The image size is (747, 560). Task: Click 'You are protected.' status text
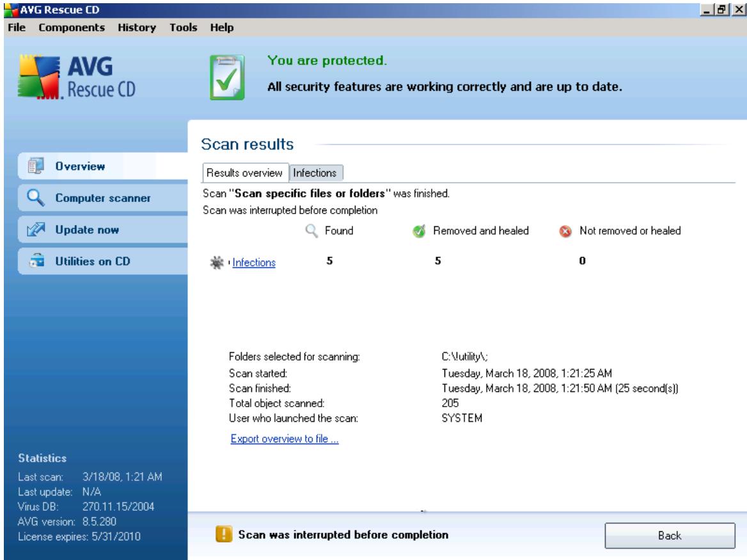(327, 61)
